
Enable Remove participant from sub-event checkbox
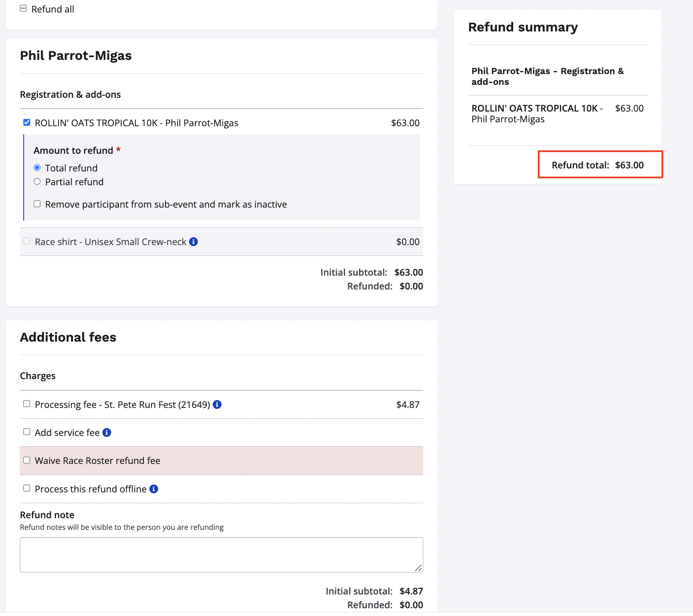[x=37, y=204]
